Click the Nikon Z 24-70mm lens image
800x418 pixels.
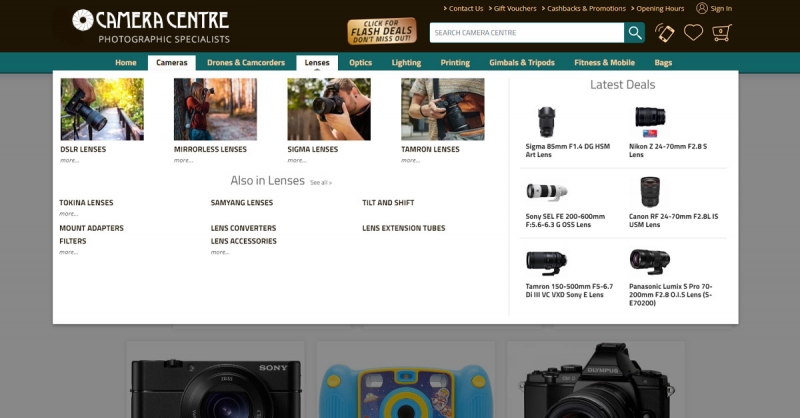[650, 121]
